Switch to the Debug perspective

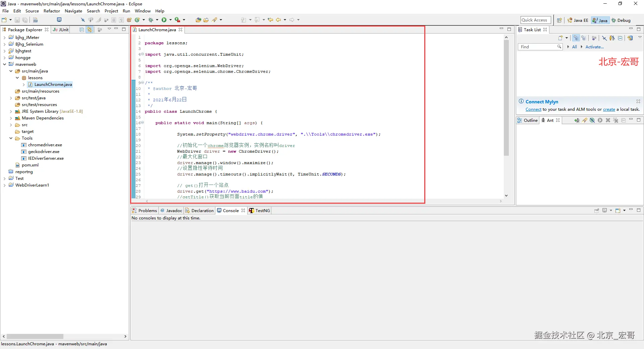(x=621, y=20)
